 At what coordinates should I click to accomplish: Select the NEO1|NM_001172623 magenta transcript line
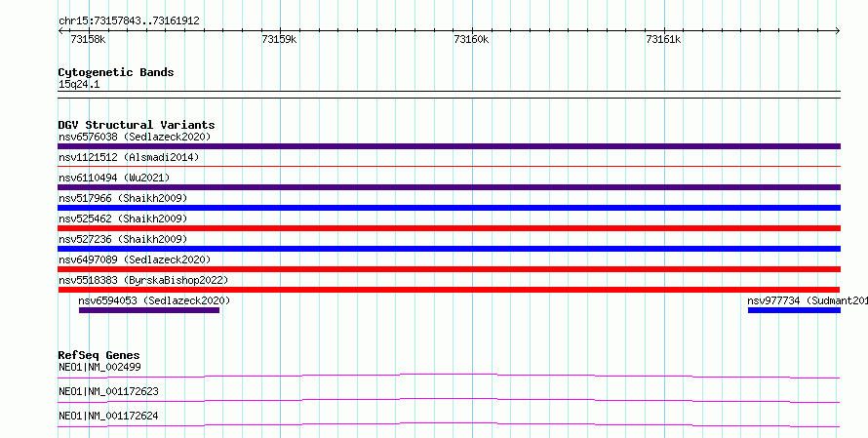(449, 400)
